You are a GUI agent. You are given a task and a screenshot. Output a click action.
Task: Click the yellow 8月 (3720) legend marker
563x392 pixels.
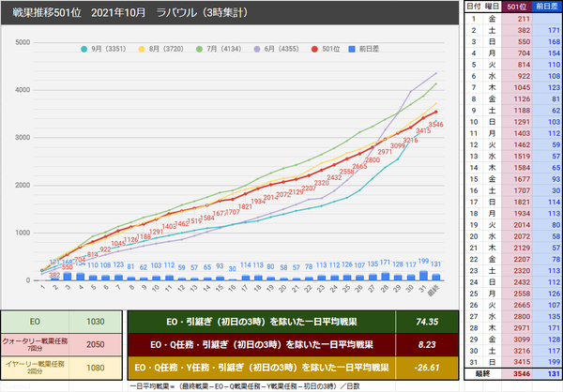tap(142, 49)
